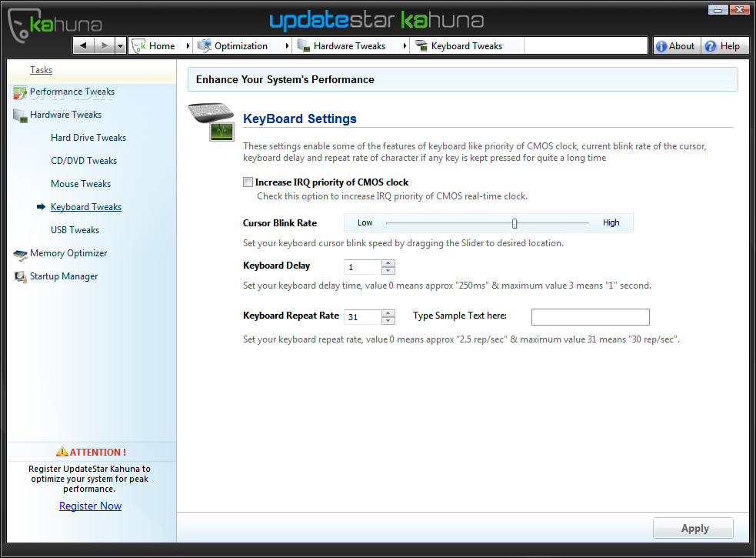This screenshot has width=756, height=558.
Task: Click the Register Now link
Action: click(90, 506)
